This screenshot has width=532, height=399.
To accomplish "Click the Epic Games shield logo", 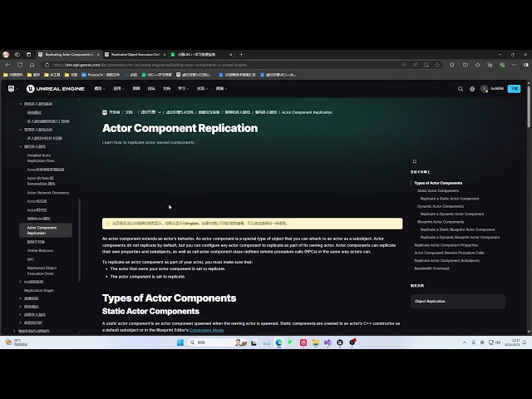I will (x=11, y=89).
